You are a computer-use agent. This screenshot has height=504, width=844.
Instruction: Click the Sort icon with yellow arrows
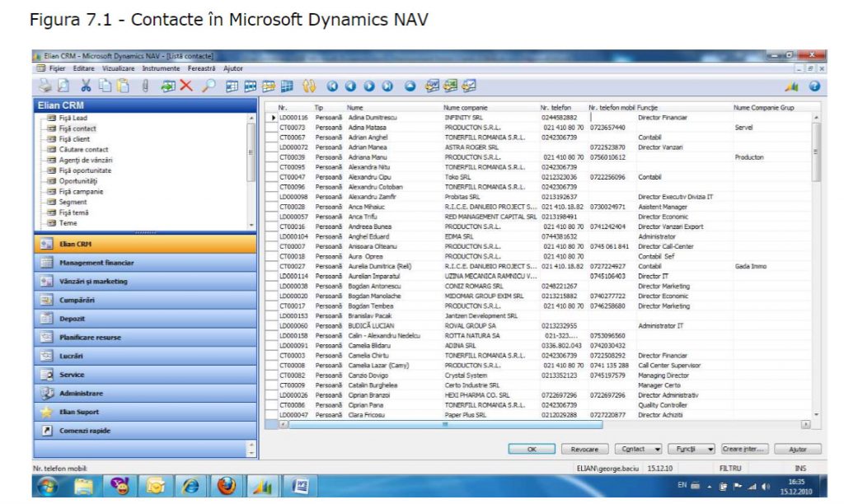(x=309, y=86)
